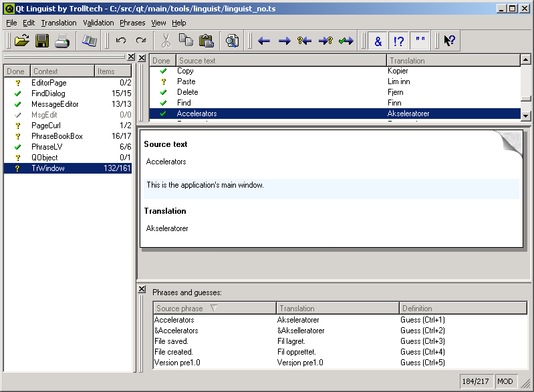
Task: Click the Done and Next checkmark icon
Action: click(x=346, y=41)
